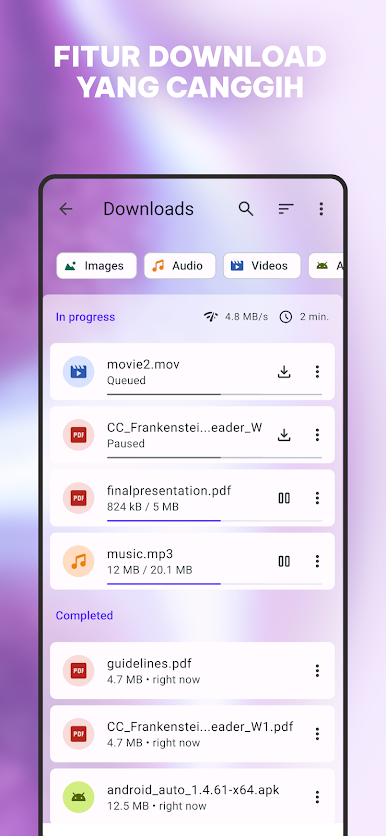Open the guidelines.pdf file name

pos(149,664)
